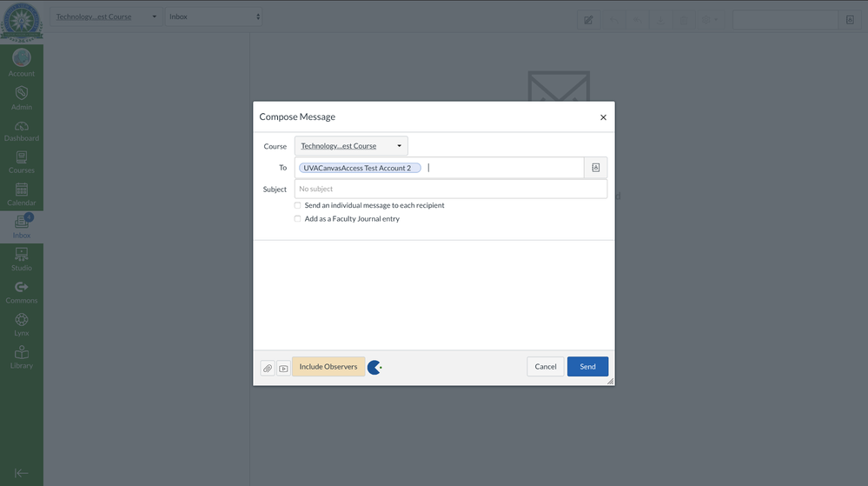Go to Dashboard in the sidebar
This screenshot has height=486, width=868.
point(22,130)
